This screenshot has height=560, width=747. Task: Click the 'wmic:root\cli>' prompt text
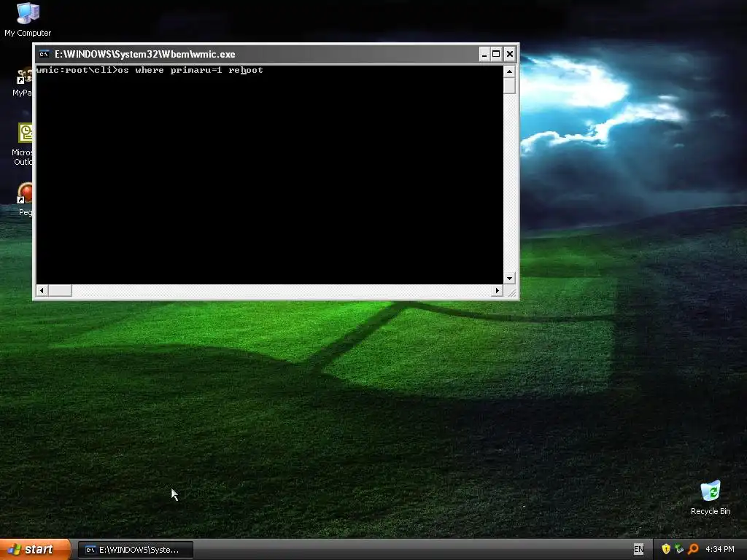coord(77,71)
